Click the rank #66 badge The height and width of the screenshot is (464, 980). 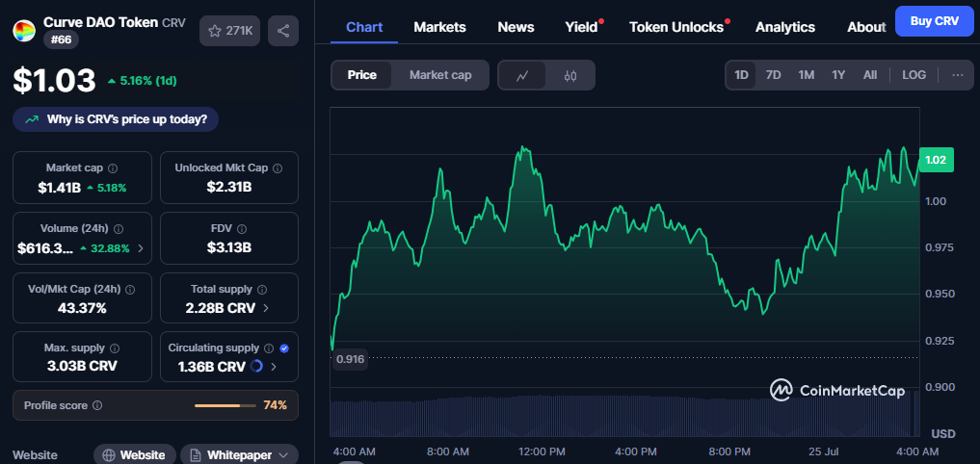pos(62,39)
